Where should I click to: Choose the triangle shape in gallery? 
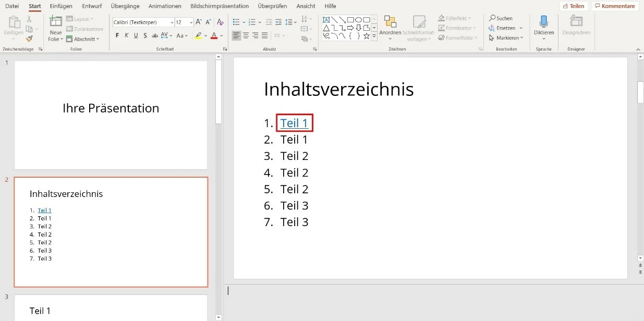(326, 28)
